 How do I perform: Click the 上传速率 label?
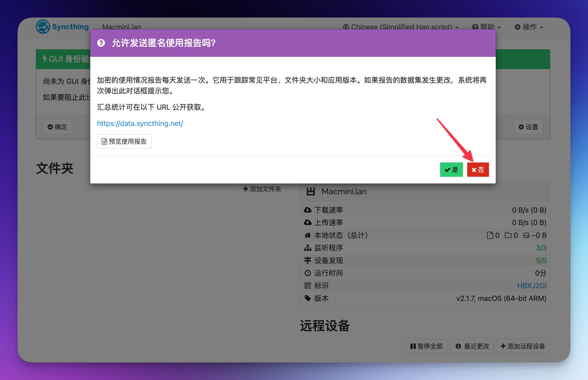point(328,223)
